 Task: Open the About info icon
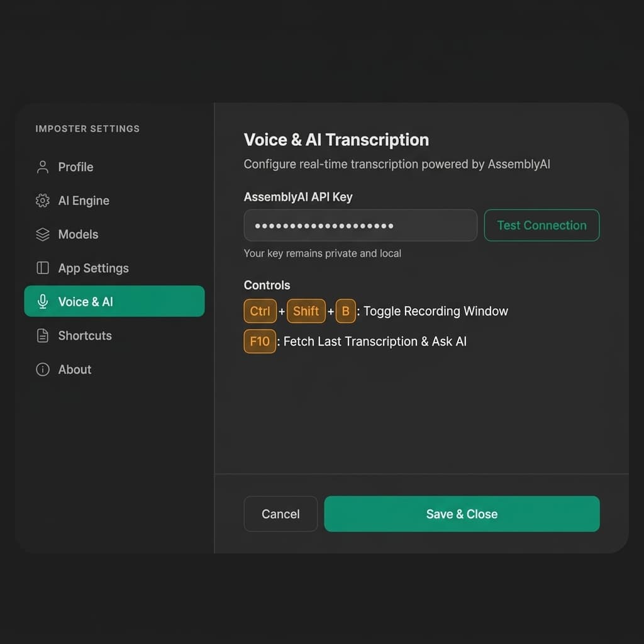point(42,370)
